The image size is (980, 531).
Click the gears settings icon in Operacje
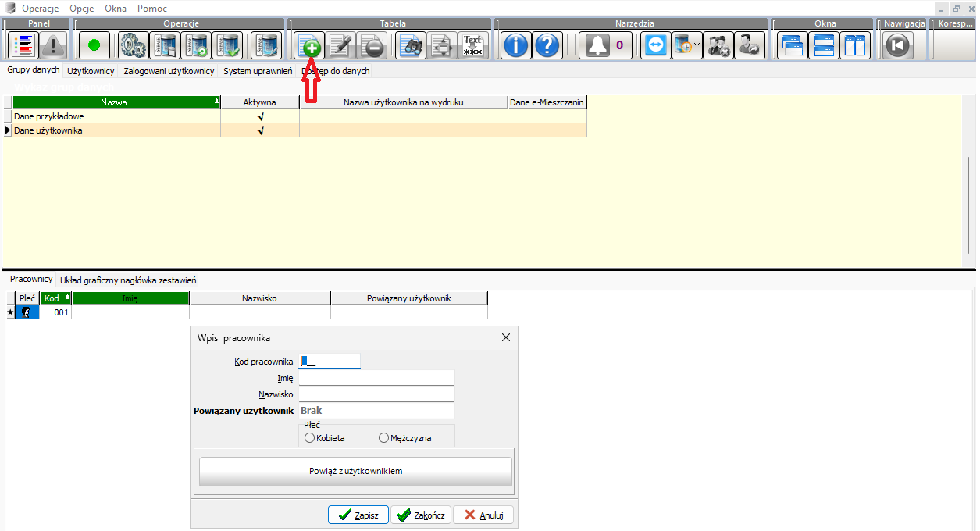tap(133, 46)
